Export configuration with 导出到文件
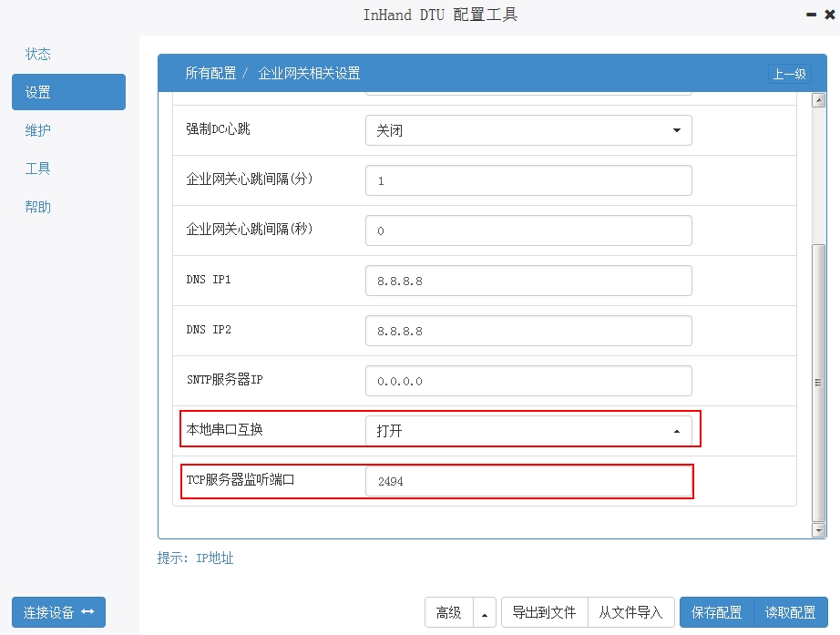The height and width of the screenshot is (635, 840). click(x=544, y=613)
